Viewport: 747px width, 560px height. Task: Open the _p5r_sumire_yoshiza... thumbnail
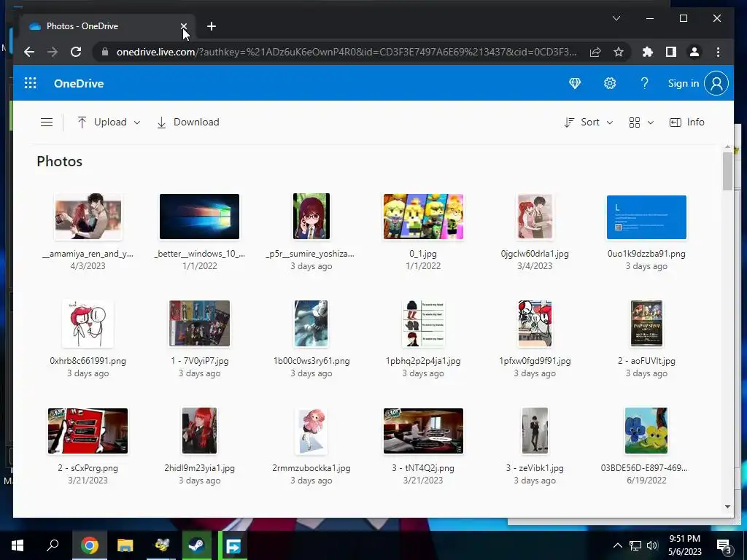[x=311, y=217]
